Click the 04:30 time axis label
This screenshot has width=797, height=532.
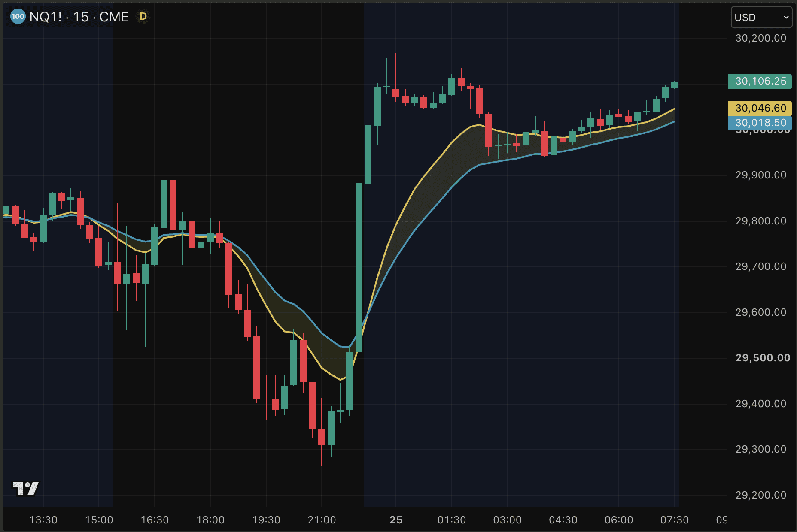pos(563,520)
